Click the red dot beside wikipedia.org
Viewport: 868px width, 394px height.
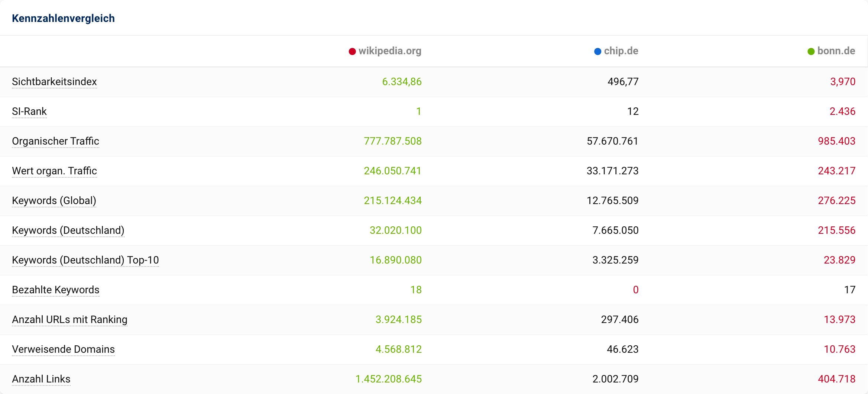pos(352,51)
